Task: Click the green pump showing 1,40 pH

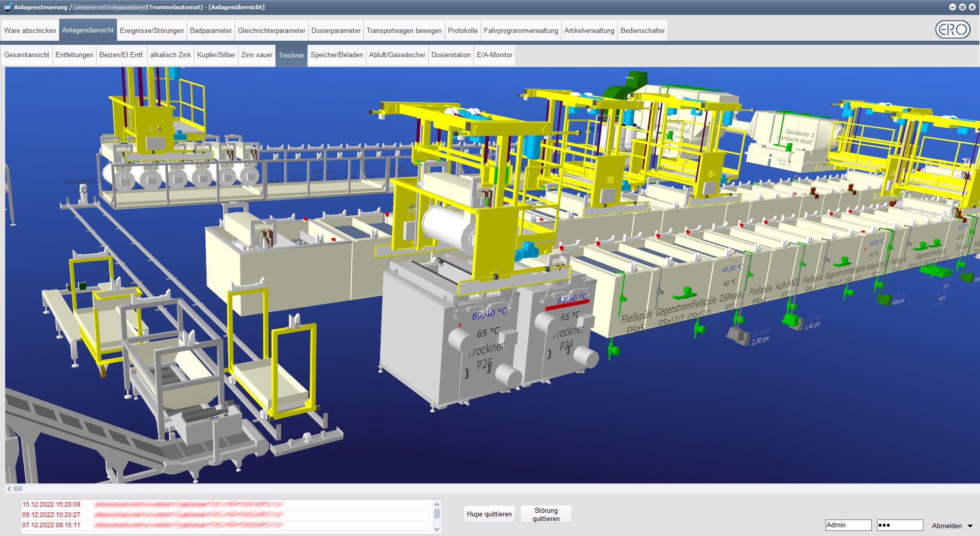Action: pyautogui.click(x=792, y=321)
